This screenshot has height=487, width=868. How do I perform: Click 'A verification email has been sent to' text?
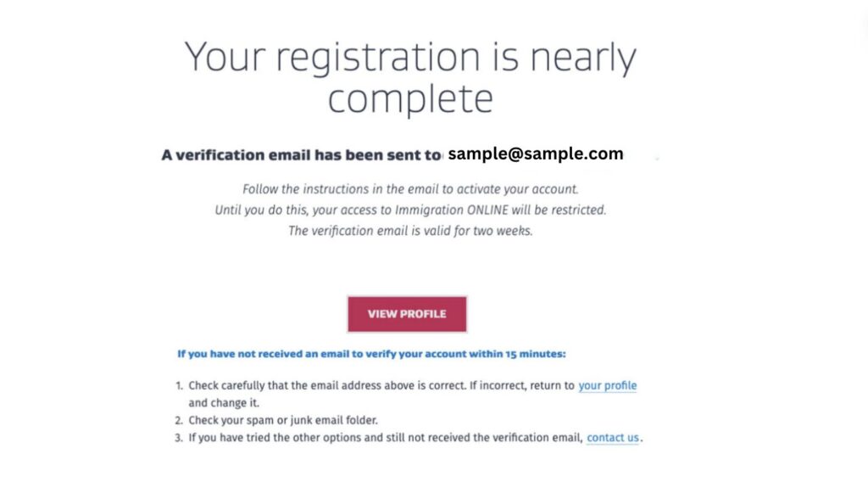(302, 155)
